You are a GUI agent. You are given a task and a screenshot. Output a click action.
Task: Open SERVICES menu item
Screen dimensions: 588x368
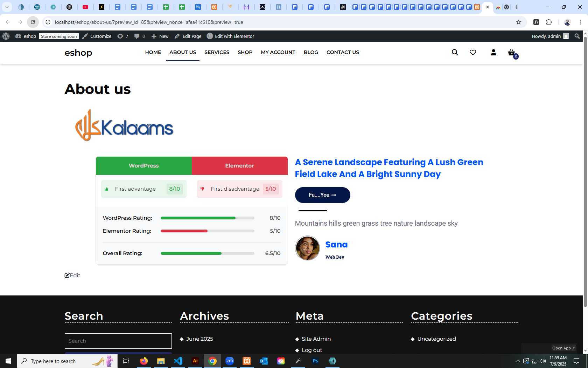pos(217,52)
